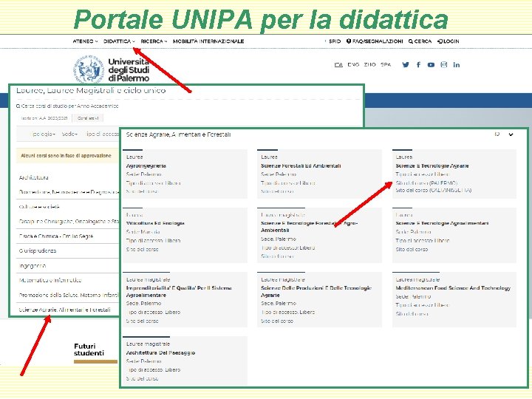The width and height of the screenshot is (532, 399).
Task: Click Cerca corsi di studio per Anno Accademico
Action: (67, 106)
